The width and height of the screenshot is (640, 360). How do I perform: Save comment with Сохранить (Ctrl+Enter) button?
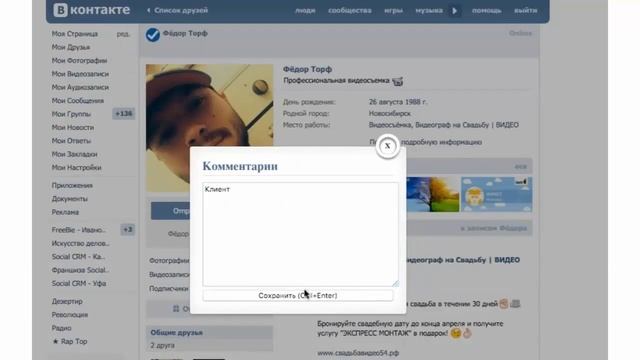[298, 295]
